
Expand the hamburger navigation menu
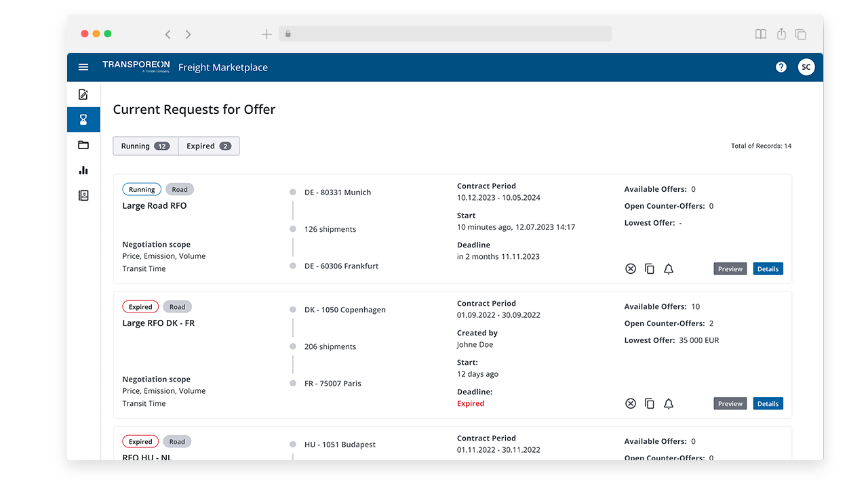[x=83, y=67]
